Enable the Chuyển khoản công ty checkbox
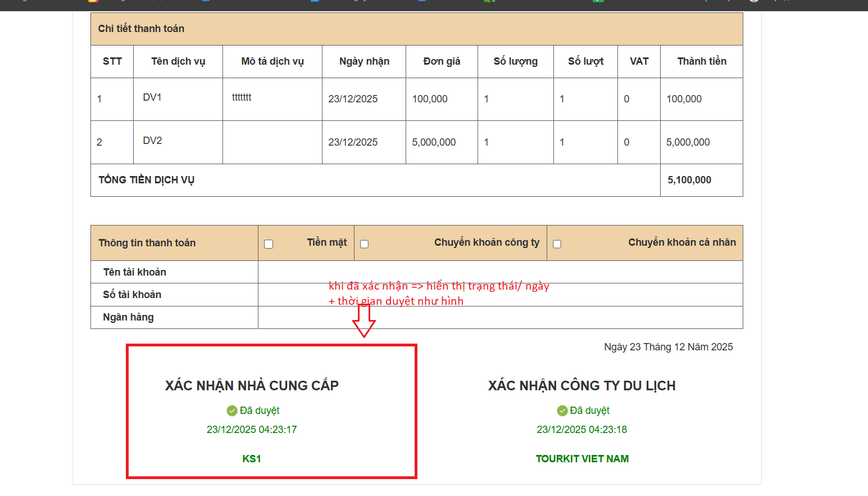 pos(364,244)
